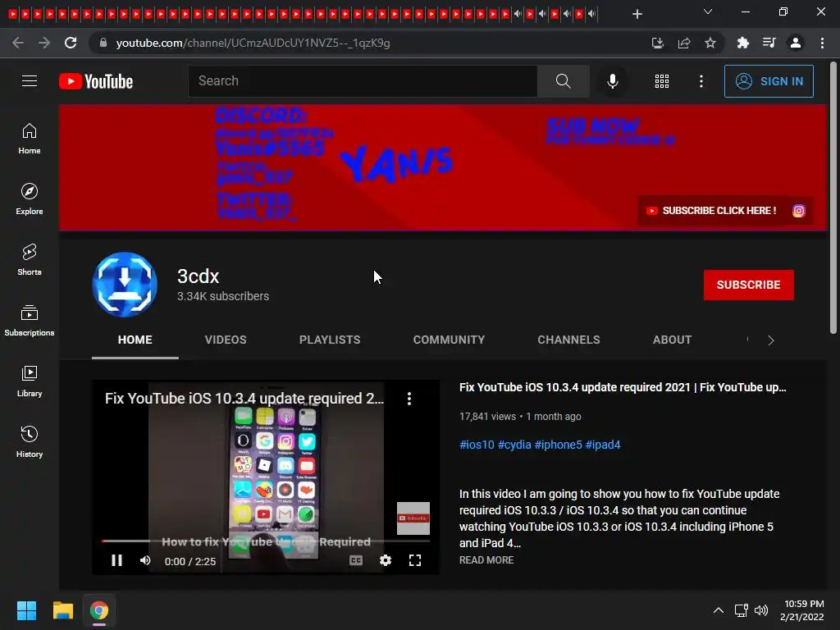Expand more channel tabs with right chevron
840x630 pixels.
tap(771, 340)
